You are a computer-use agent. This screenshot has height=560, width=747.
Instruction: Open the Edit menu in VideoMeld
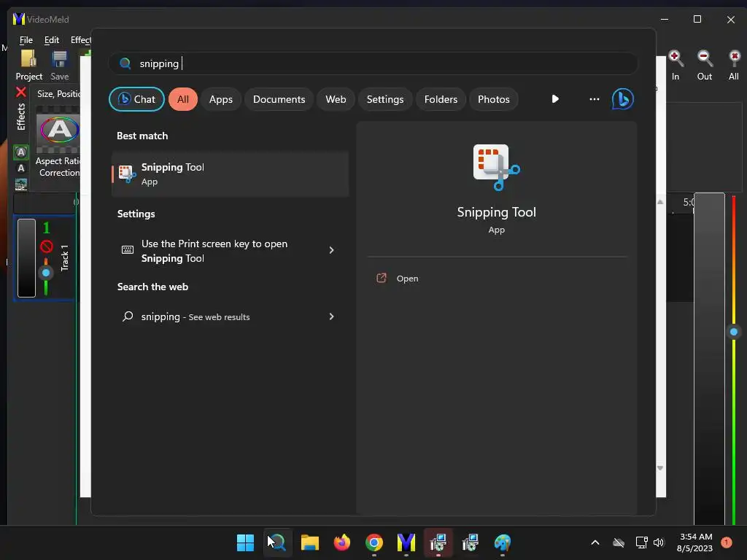pyautogui.click(x=52, y=40)
